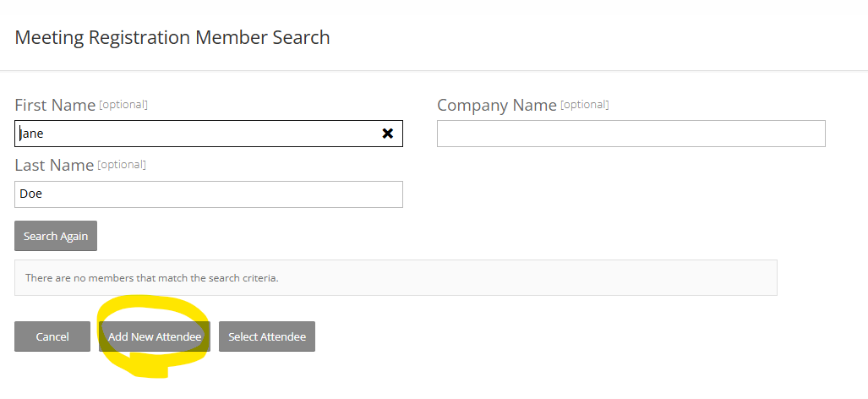The height and width of the screenshot is (399, 868).
Task: Click the optional tag beside First Name
Action: point(123,105)
